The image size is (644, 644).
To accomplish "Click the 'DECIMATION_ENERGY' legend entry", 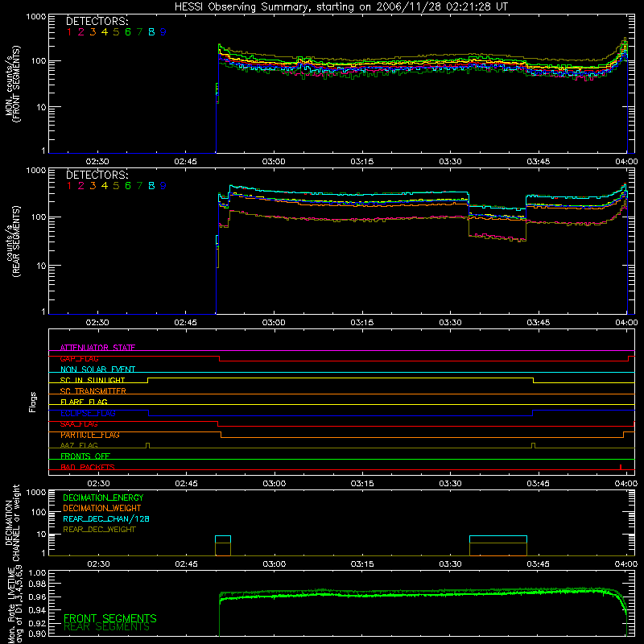I will (x=103, y=497).
